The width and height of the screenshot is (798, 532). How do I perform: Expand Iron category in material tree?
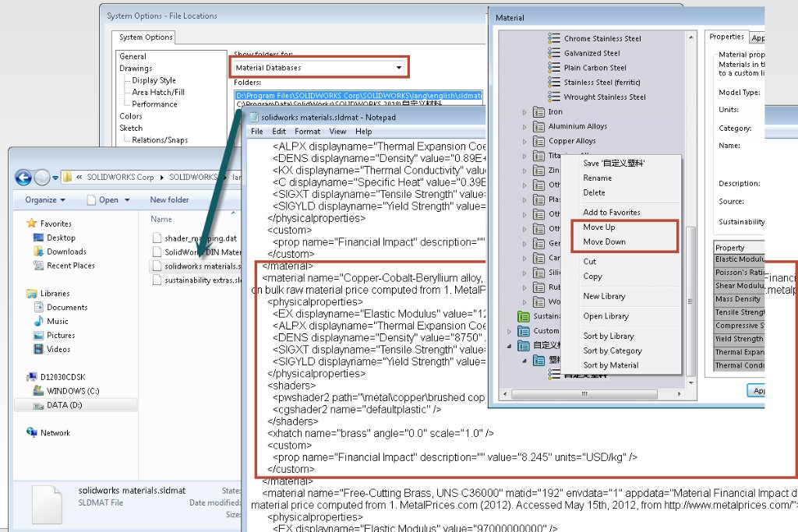[x=524, y=112]
